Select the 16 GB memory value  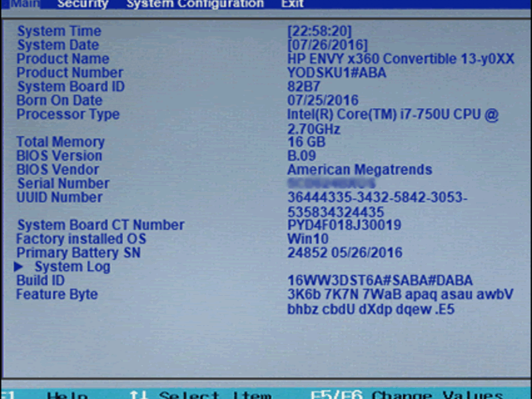pyautogui.click(x=307, y=142)
